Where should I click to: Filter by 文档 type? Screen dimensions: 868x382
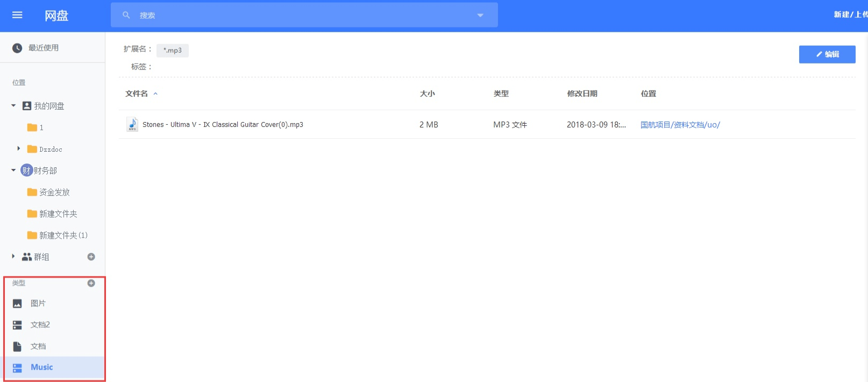(38, 346)
